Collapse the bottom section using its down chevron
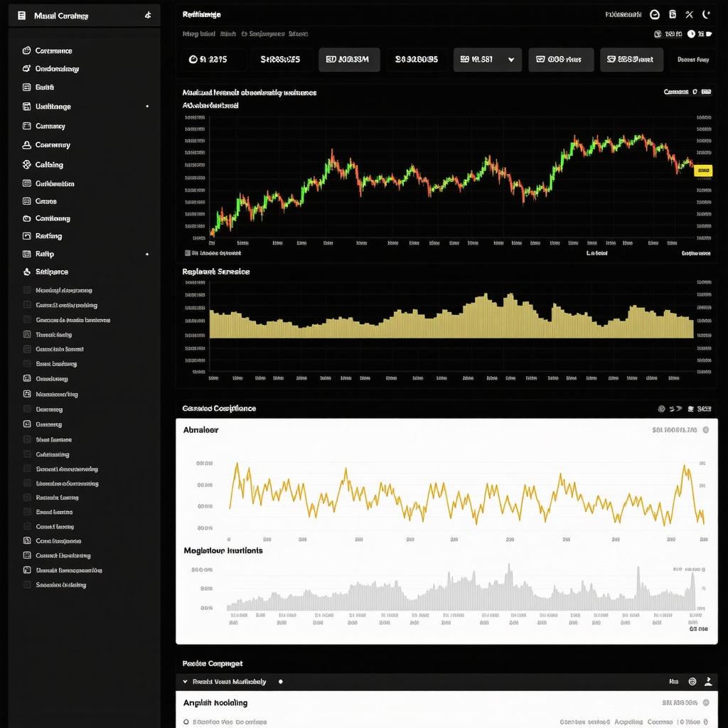Viewport: 728px width, 728px height. 186,682
